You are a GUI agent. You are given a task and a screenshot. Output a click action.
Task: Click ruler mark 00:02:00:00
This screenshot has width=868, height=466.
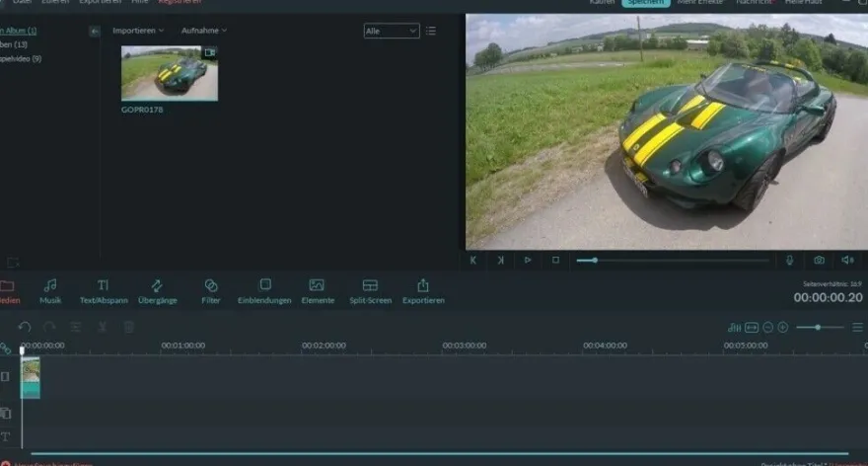[x=324, y=346]
